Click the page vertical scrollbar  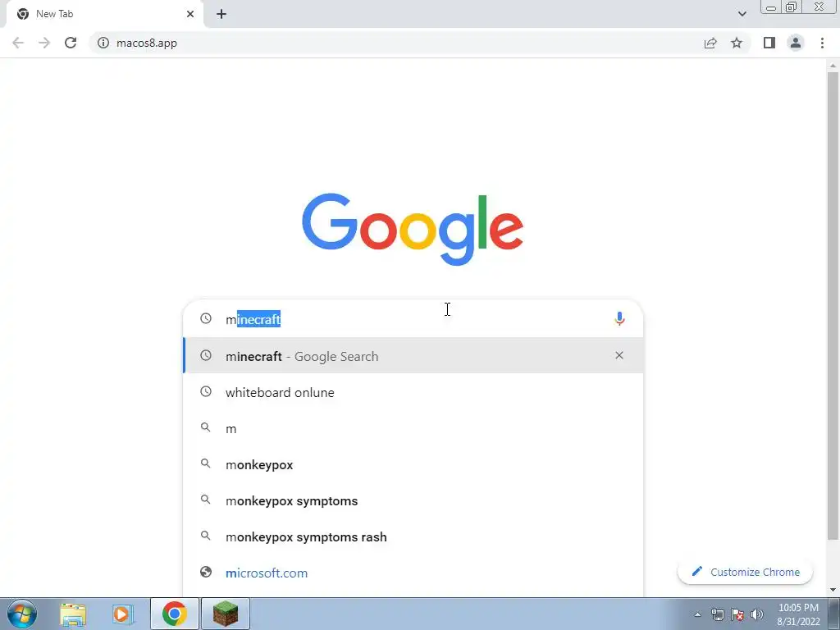(x=833, y=305)
